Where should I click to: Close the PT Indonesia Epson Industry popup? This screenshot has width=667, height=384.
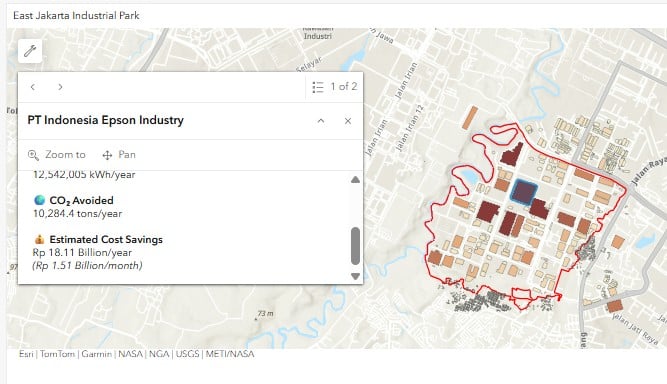(x=348, y=121)
